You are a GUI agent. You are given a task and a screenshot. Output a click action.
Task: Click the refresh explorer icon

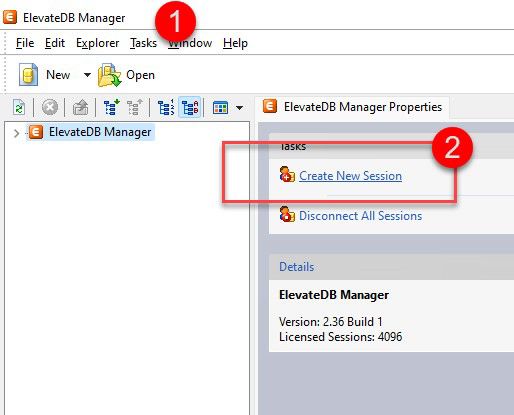pyautogui.click(x=19, y=108)
